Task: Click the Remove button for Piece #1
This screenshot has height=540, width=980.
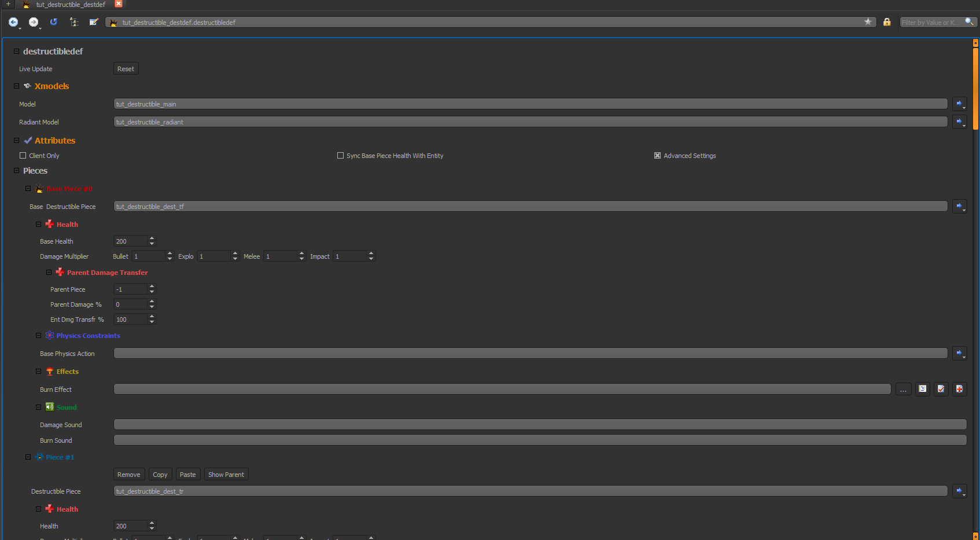Action: (129, 475)
